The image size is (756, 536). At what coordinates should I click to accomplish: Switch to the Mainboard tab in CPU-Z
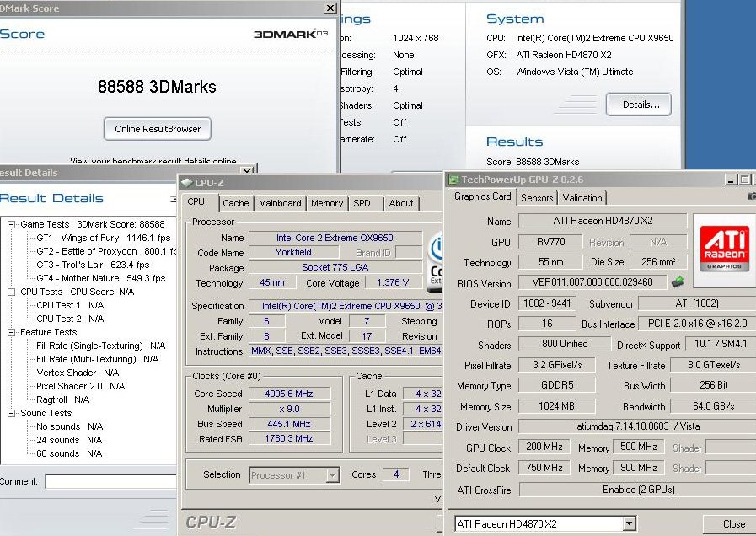[x=280, y=203]
